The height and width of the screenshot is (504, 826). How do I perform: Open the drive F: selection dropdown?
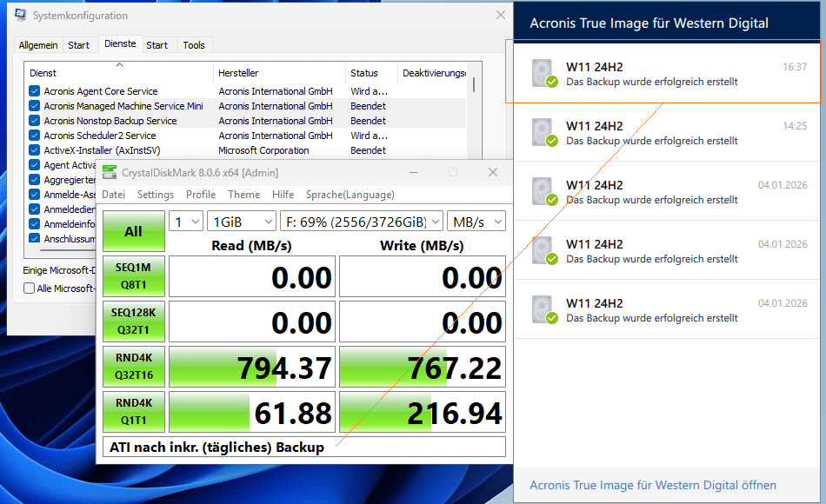coord(362,222)
